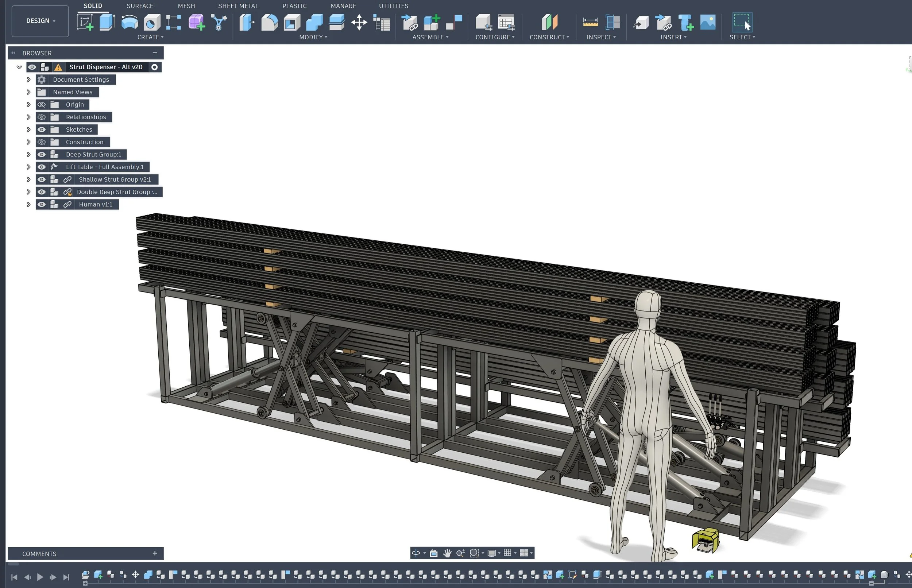Screen dimensions: 912x588
Task: Open the CONSTRUCT menu label
Action: (x=549, y=37)
